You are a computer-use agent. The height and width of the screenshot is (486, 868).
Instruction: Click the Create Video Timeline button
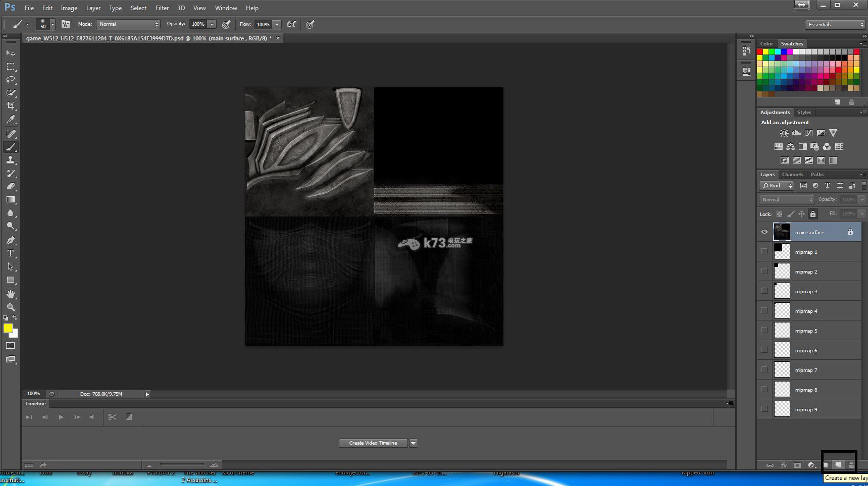(x=373, y=443)
